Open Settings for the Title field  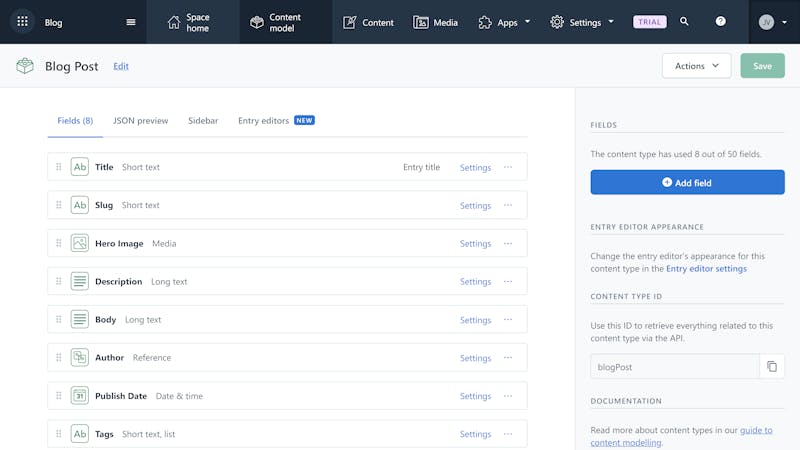point(475,167)
